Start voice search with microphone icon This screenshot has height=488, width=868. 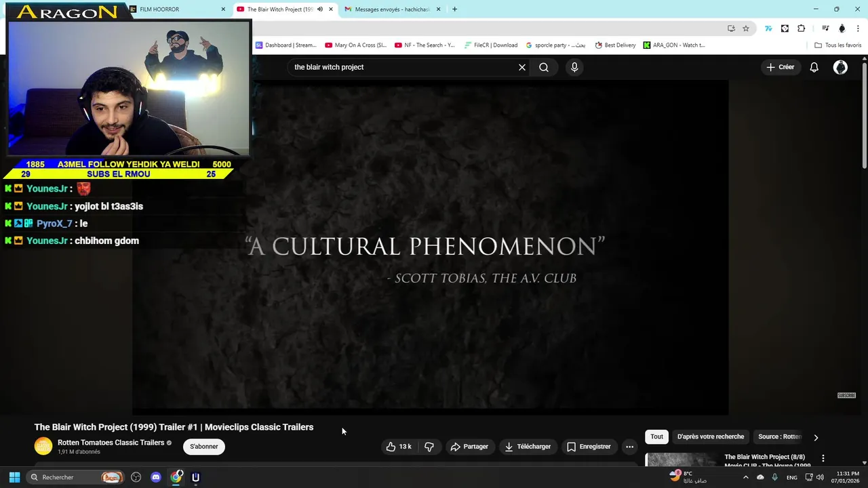(574, 67)
